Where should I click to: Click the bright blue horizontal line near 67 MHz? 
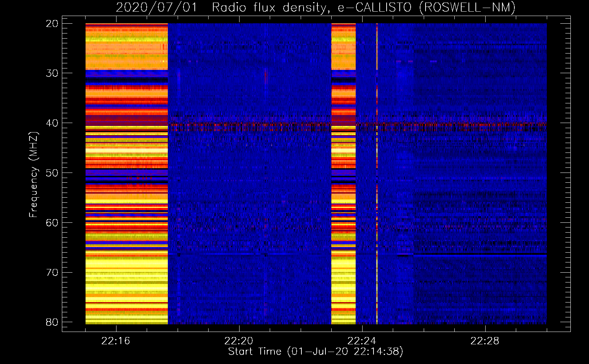click(x=480, y=256)
